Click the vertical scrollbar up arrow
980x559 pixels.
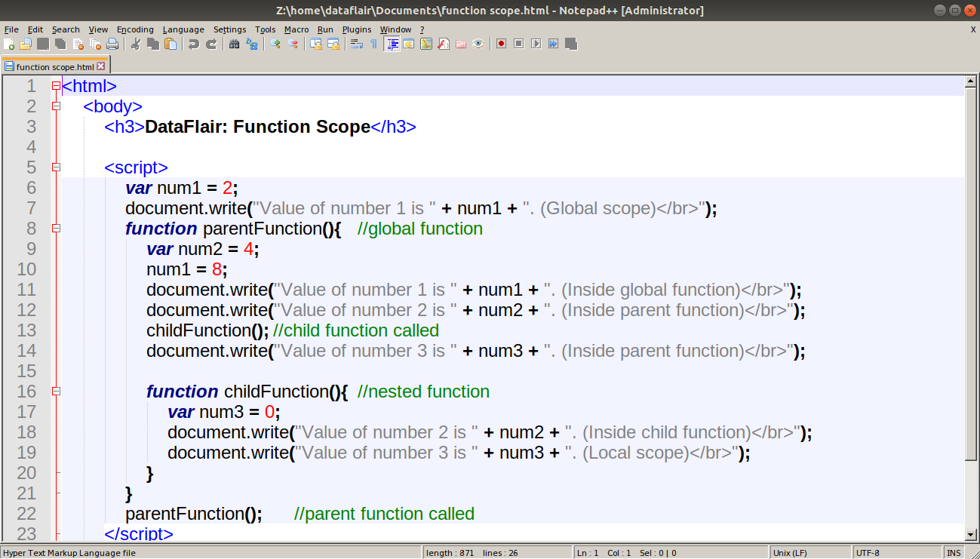(x=972, y=81)
